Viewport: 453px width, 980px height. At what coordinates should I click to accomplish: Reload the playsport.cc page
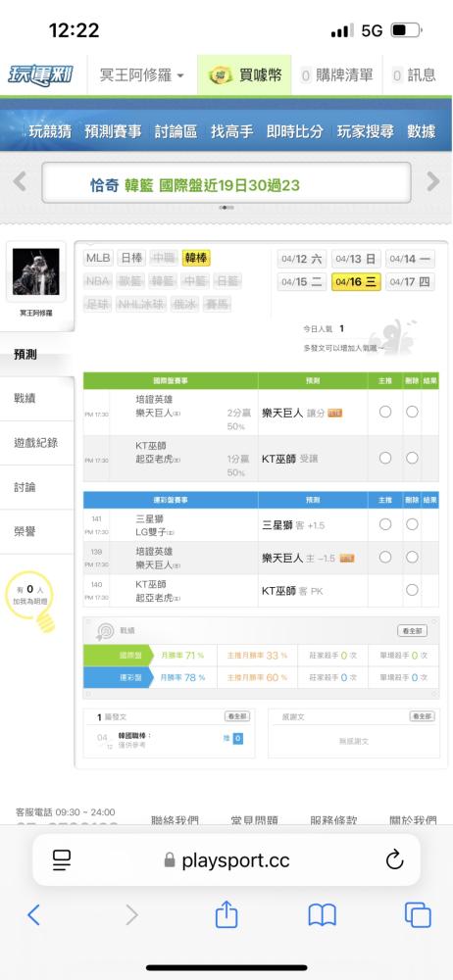[x=394, y=860]
